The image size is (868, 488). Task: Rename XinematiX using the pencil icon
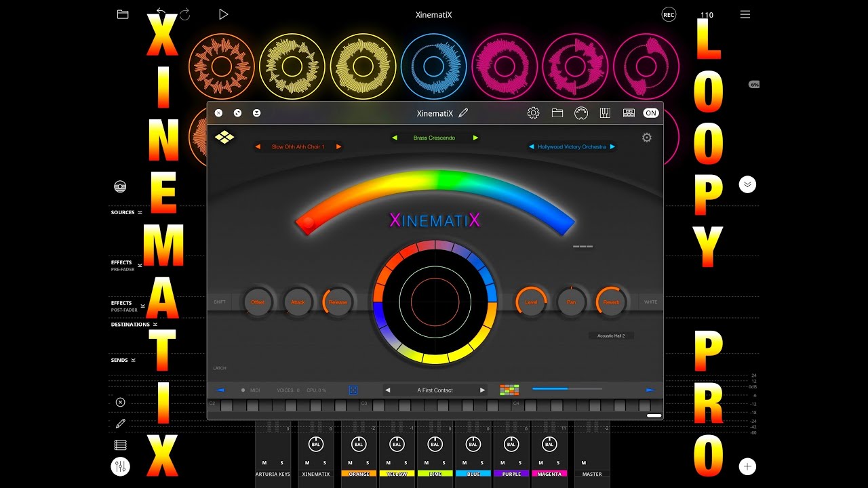pyautogui.click(x=464, y=113)
